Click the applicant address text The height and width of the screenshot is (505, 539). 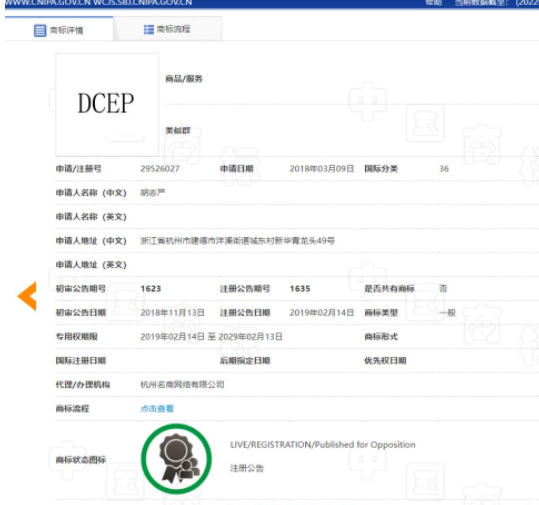click(x=237, y=241)
